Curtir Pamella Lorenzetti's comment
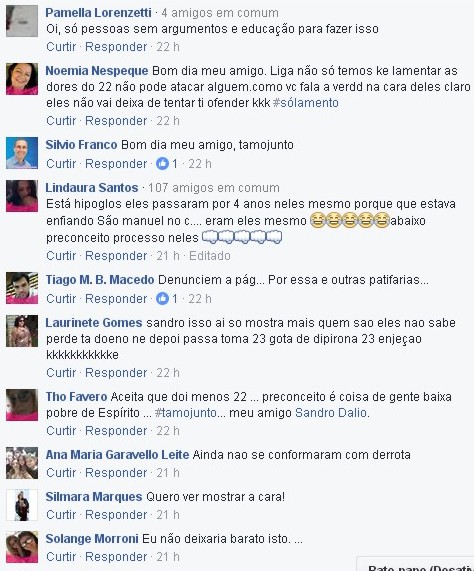Image resolution: width=474 pixels, height=571 pixels. 61,47
